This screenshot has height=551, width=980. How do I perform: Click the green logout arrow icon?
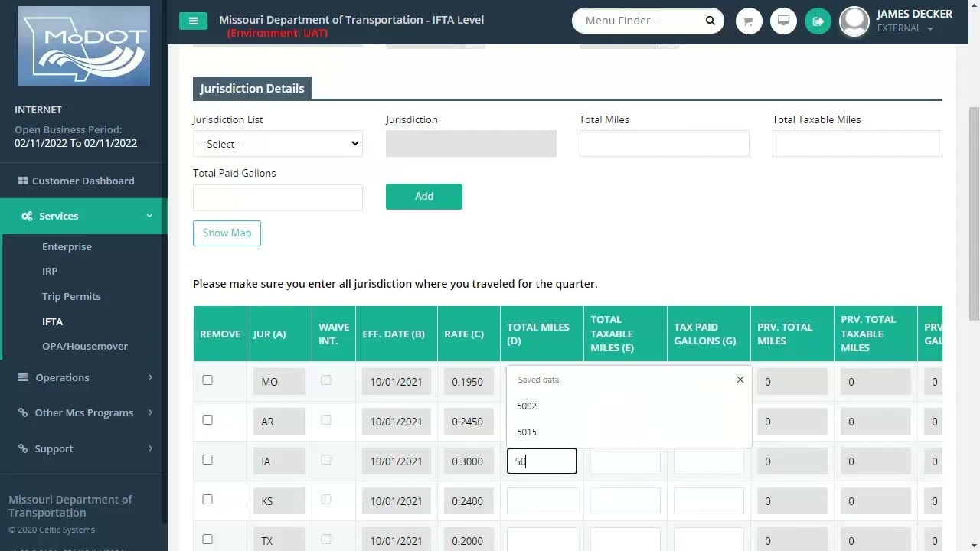pyautogui.click(x=818, y=21)
